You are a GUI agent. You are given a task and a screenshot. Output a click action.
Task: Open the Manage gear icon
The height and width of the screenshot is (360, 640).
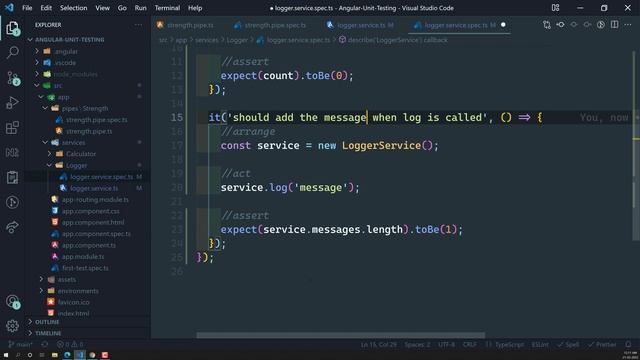(x=12, y=326)
